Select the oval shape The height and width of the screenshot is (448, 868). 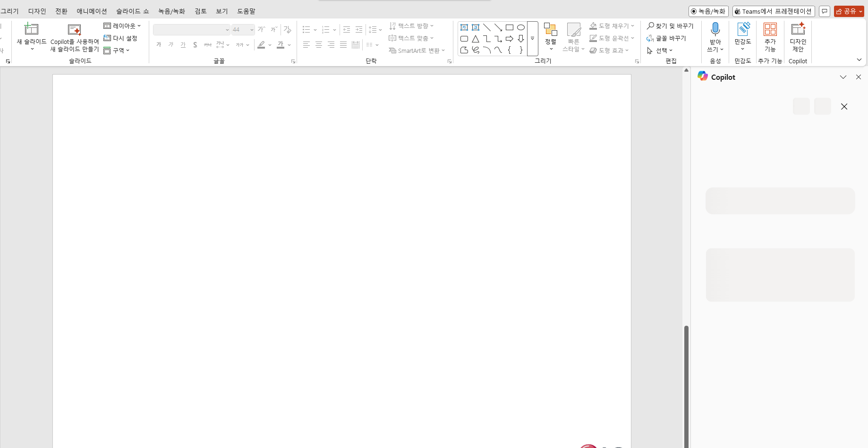point(521,27)
